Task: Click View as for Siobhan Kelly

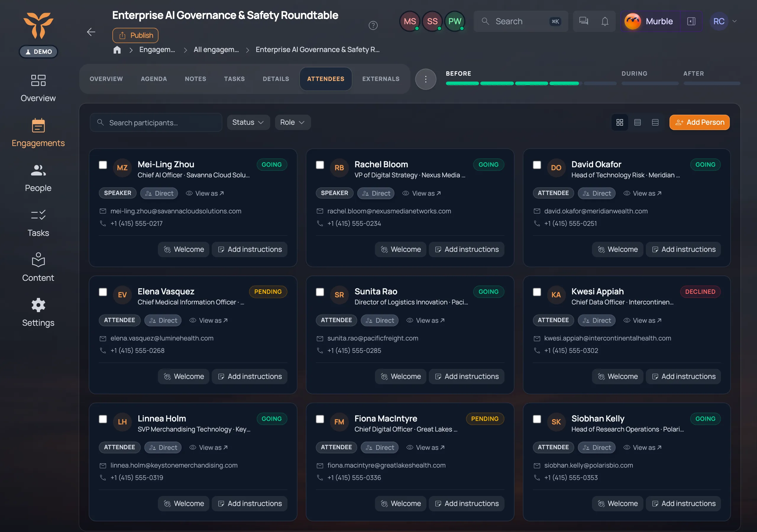Action: (x=642, y=447)
